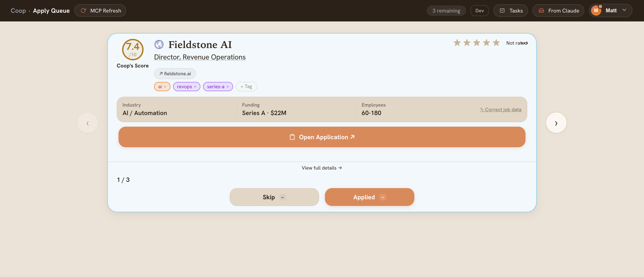Rate the job two stars
Image resolution: width=644 pixels, height=277 pixels.
[x=467, y=43]
